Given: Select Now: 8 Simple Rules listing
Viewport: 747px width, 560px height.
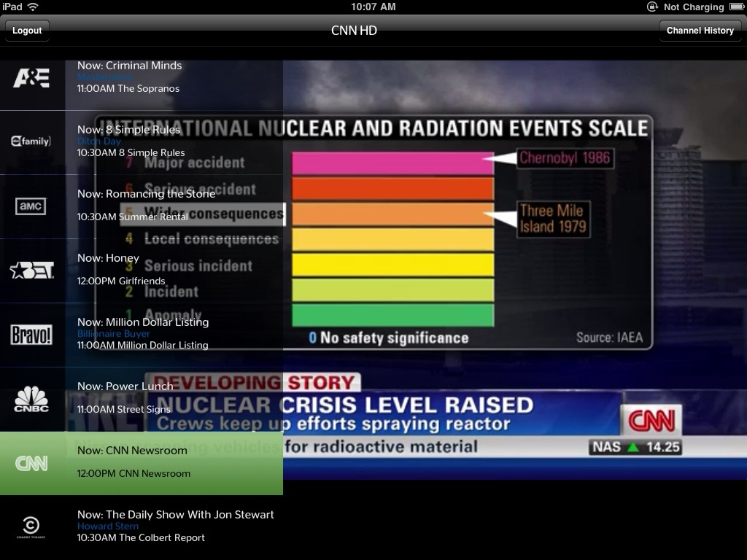Looking at the screenshot, I should (x=128, y=130).
